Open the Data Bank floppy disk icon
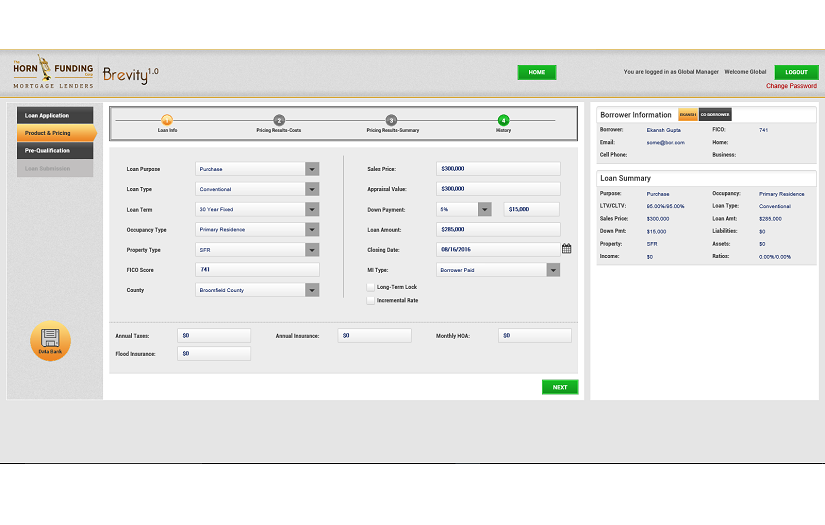 [x=51, y=340]
